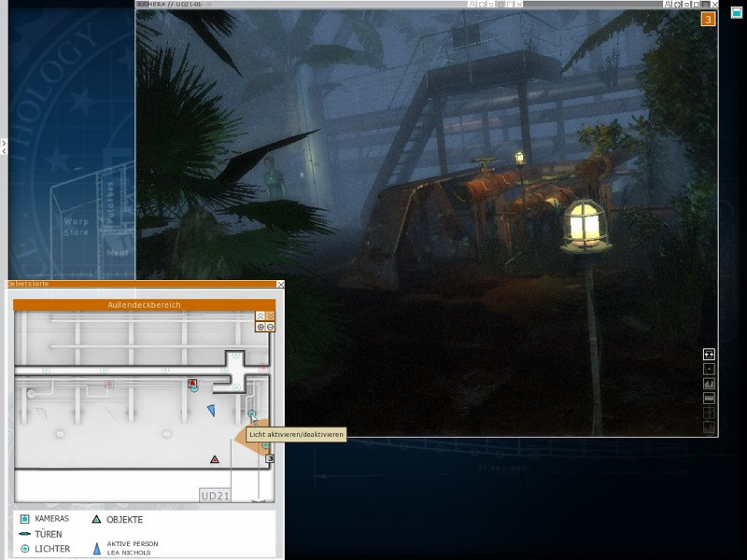This screenshot has width=747, height=560.
Task: Toggle the second corridor light from the left
Action: pos(104,370)
